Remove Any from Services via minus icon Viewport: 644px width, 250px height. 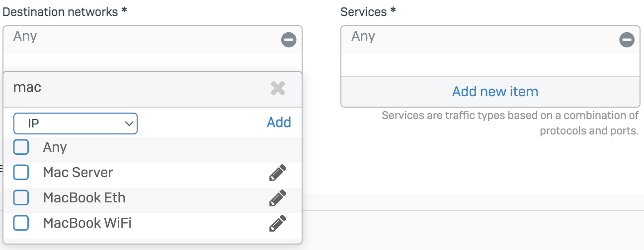[x=627, y=40]
